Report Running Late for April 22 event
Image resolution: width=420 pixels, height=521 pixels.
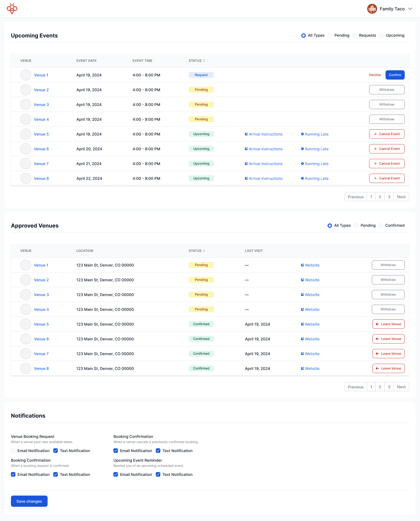tap(315, 179)
